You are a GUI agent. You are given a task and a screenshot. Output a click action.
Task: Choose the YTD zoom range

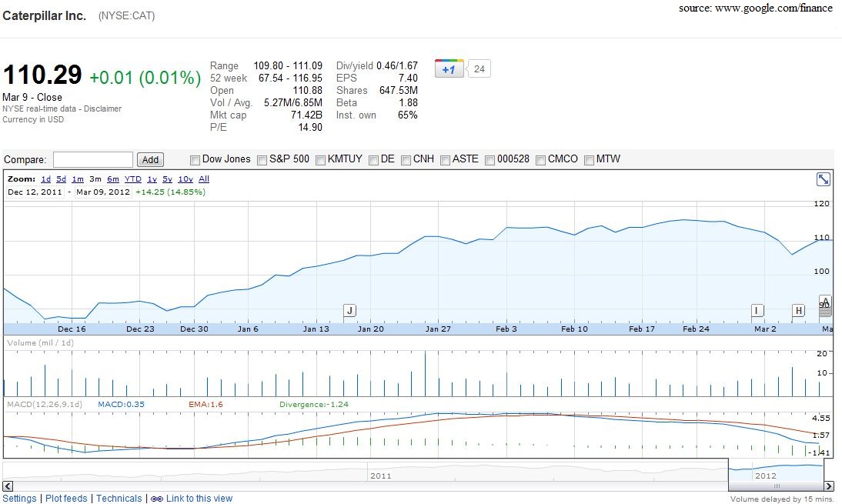click(132, 179)
